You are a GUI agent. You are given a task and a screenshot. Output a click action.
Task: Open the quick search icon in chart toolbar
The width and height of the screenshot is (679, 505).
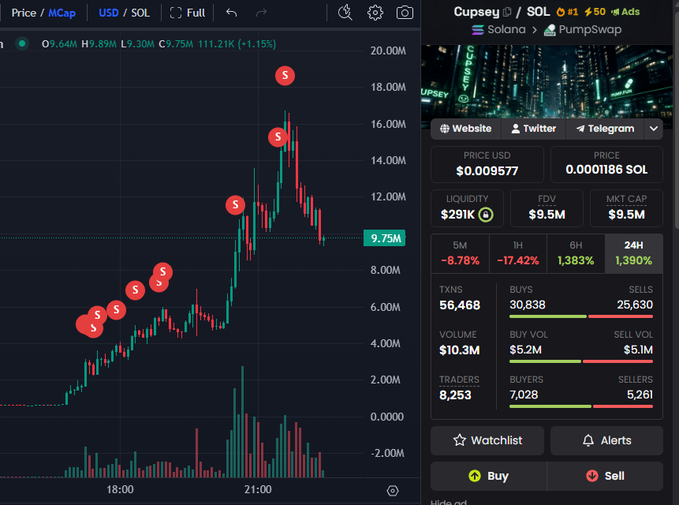345,13
